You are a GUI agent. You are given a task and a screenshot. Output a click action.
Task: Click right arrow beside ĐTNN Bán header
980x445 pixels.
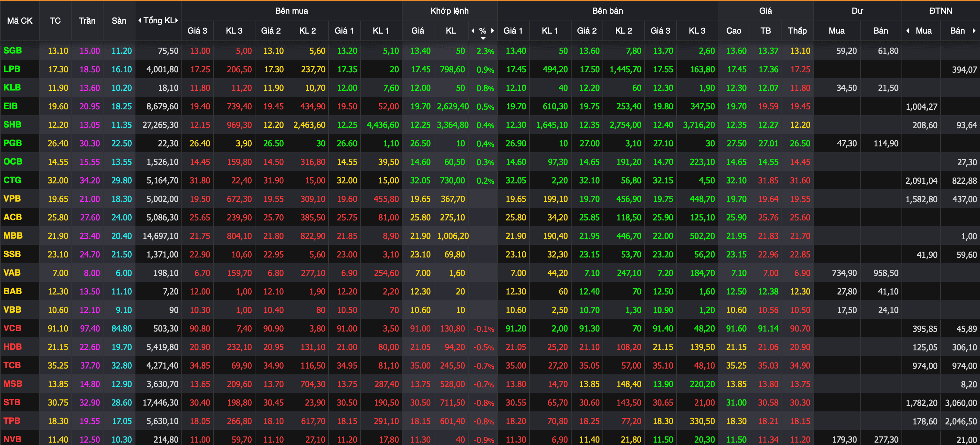[974, 31]
